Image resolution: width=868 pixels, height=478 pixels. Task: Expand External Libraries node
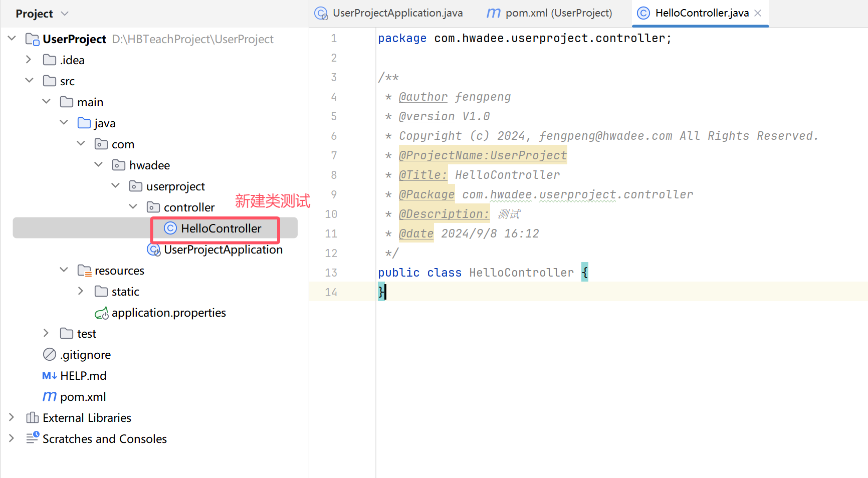point(12,417)
